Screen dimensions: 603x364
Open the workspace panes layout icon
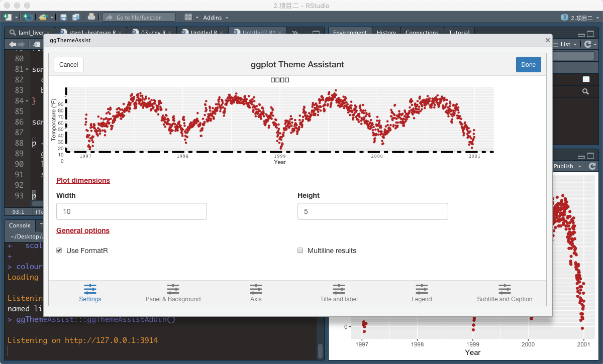188,17
